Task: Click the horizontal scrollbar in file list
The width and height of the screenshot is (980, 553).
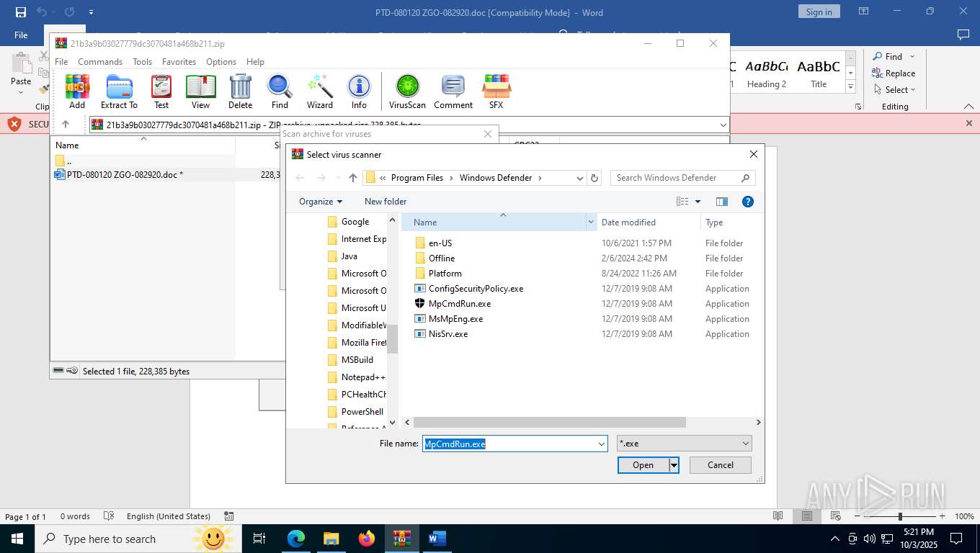Action: (x=549, y=423)
